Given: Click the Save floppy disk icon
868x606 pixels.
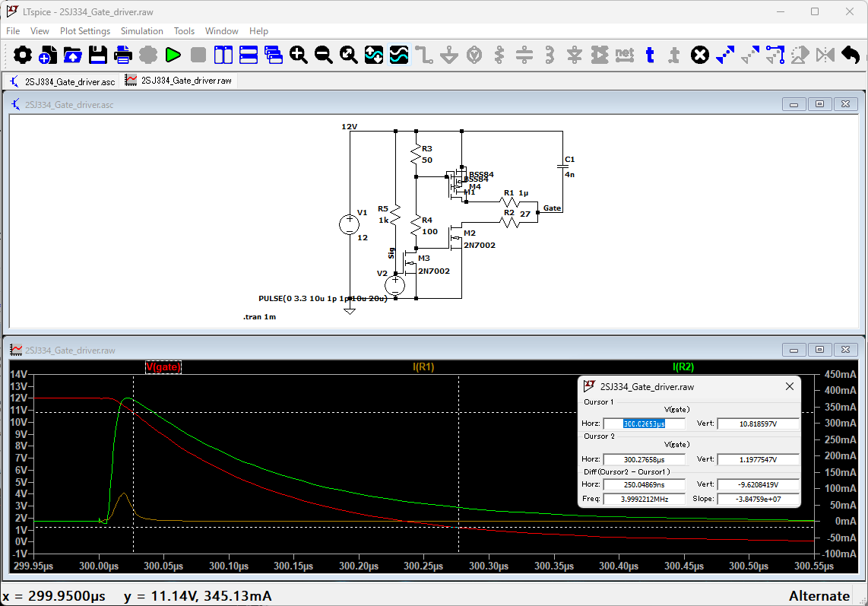Looking at the screenshot, I should click(97, 55).
